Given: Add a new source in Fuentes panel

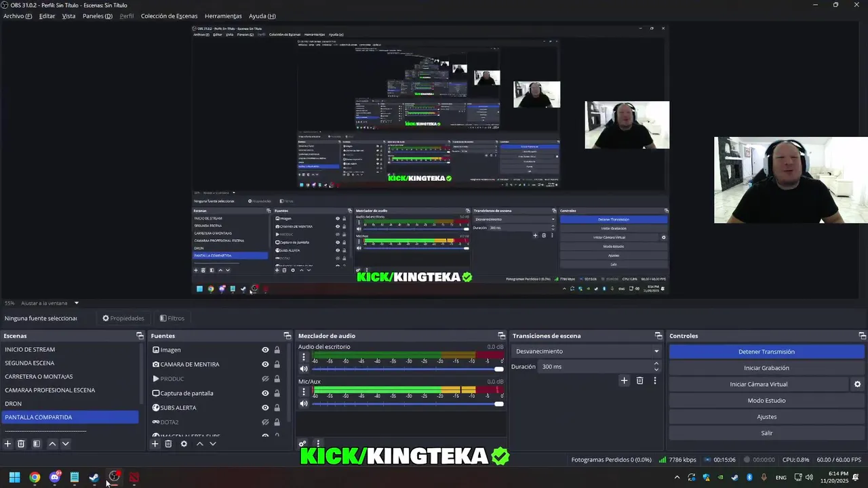Looking at the screenshot, I should click(155, 444).
